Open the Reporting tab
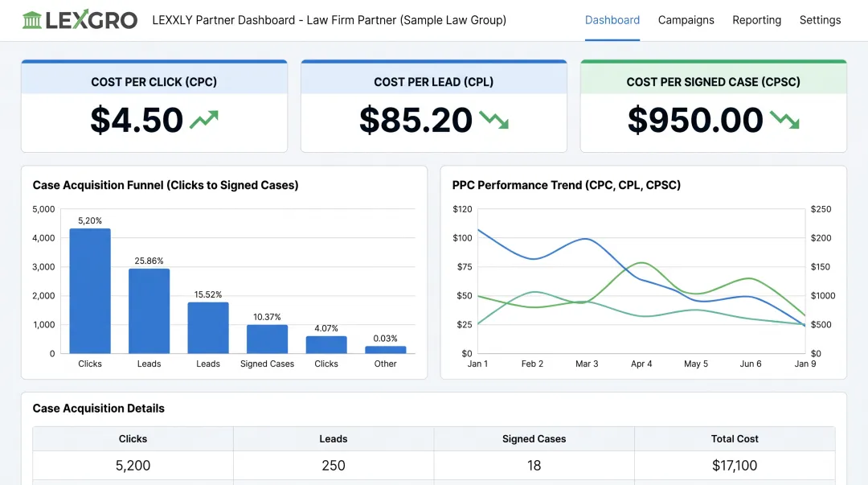The height and width of the screenshot is (485, 868). (757, 20)
